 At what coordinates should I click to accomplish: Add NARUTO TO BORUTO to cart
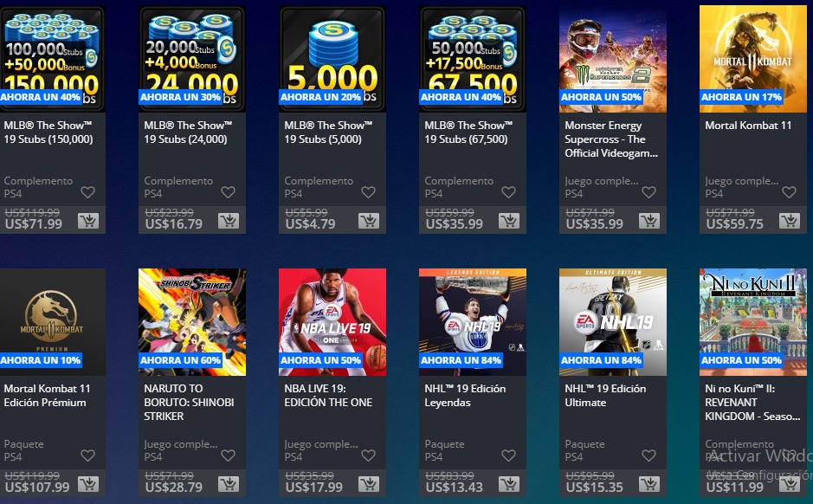tap(228, 484)
